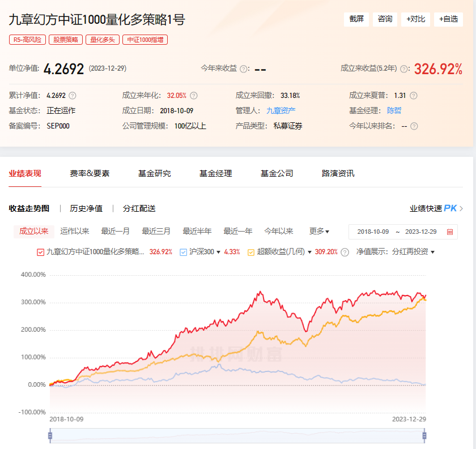Select 分红配送 sub-tab

[139, 208]
